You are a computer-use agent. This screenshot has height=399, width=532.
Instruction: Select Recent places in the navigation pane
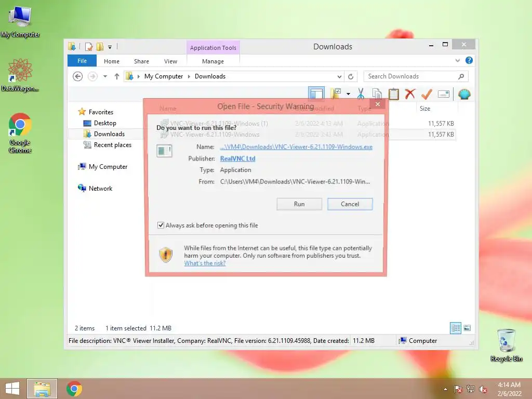point(112,145)
